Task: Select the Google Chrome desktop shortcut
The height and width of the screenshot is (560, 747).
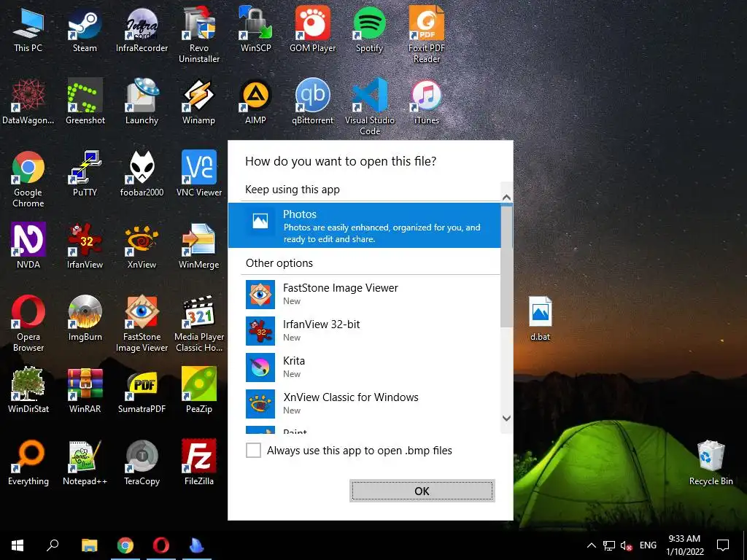Action: coord(28,179)
